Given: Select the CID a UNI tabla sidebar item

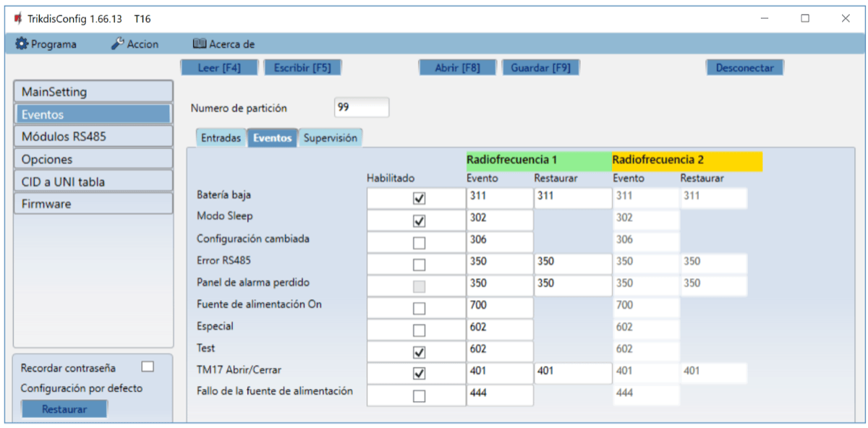Looking at the screenshot, I should pos(93,181).
